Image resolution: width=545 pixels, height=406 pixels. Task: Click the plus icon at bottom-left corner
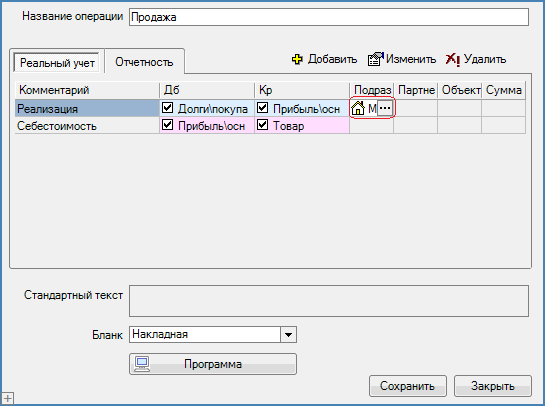[8, 398]
